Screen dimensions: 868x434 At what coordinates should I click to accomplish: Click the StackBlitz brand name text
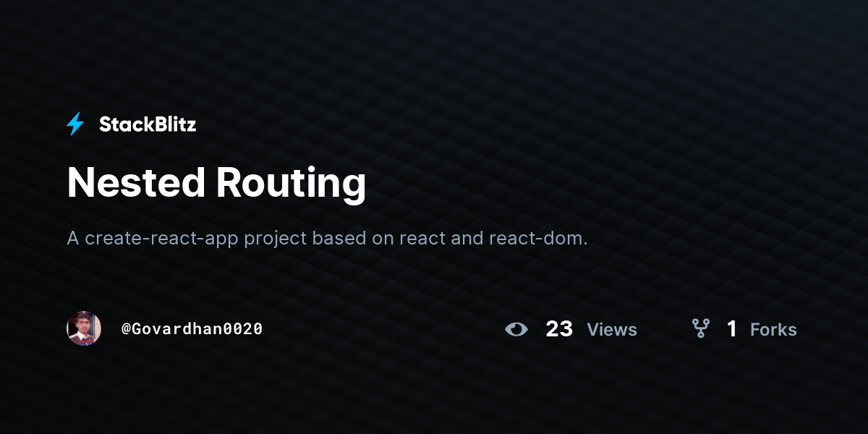click(x=148, y=124)
